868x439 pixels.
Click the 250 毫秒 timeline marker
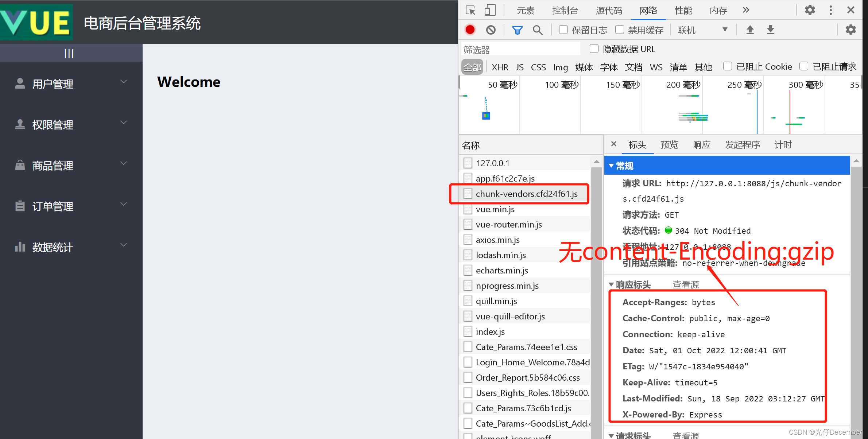[x=744, y=85]
